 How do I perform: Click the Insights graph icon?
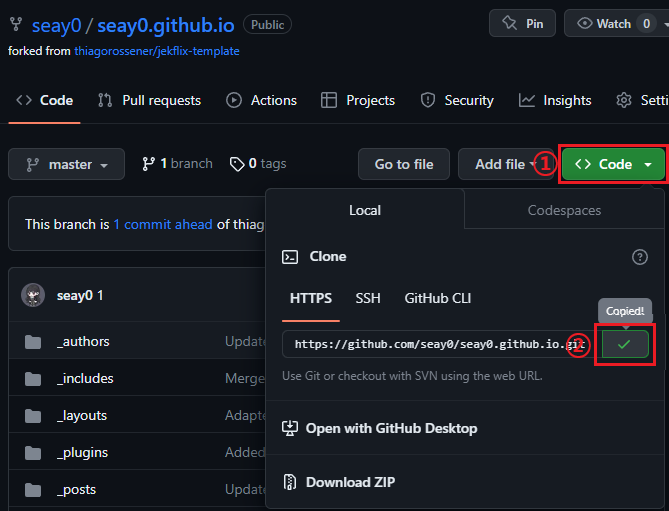click(526, 100)
